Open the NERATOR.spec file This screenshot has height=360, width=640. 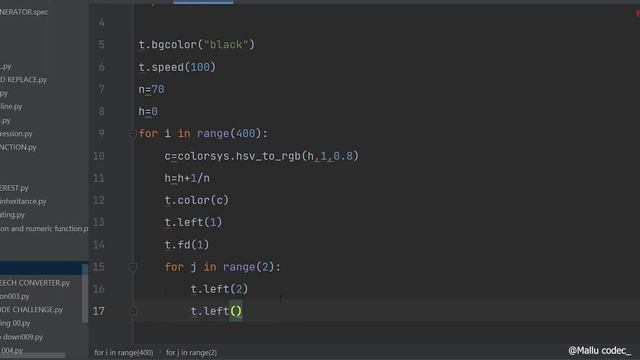point(24,12)
